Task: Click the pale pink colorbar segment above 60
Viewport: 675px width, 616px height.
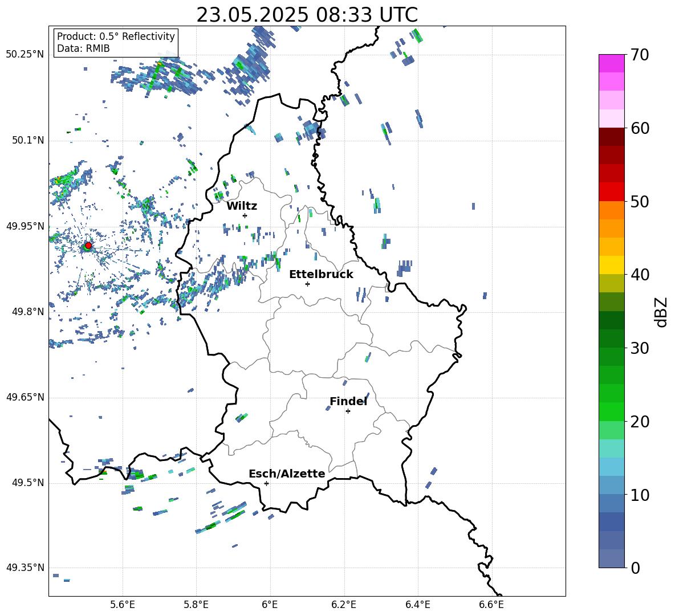Action: [x=611, y=119]
